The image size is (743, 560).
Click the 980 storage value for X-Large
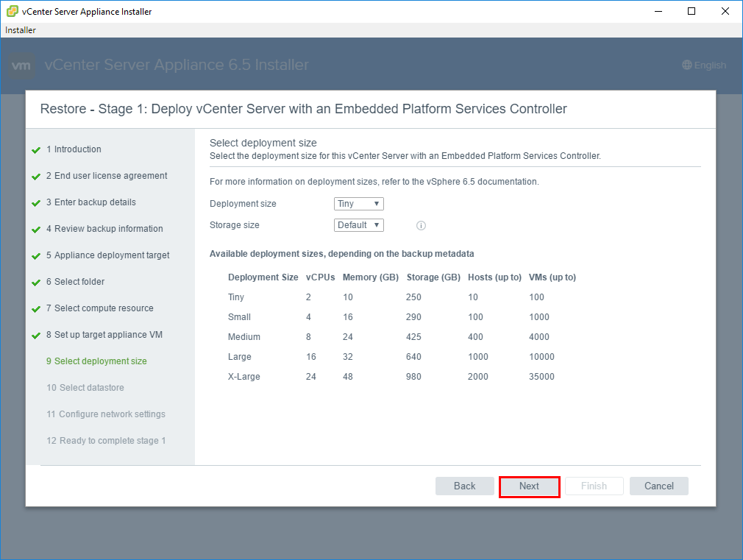point(413,377)
